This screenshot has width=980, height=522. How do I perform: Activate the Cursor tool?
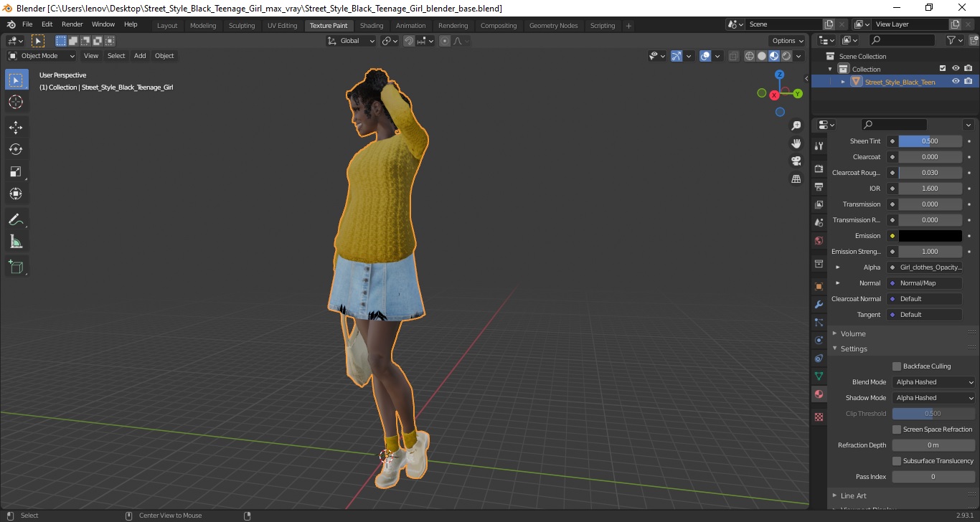(16, 102)
